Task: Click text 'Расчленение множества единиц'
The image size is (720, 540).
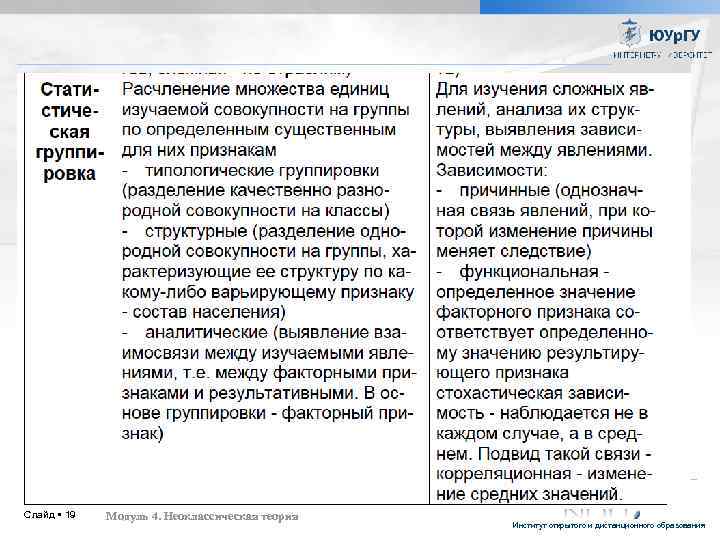Action: tap(255, 89)
